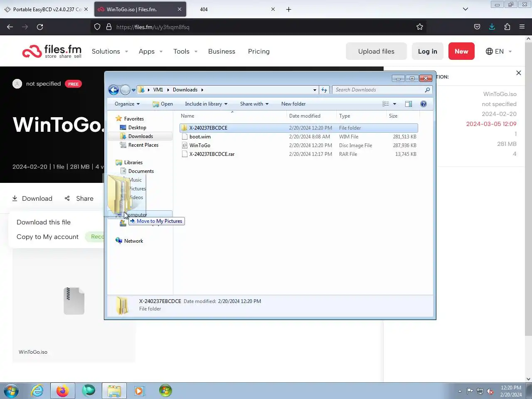Click Share on files.fm page

pyautogui.click(x=79, y=199)
